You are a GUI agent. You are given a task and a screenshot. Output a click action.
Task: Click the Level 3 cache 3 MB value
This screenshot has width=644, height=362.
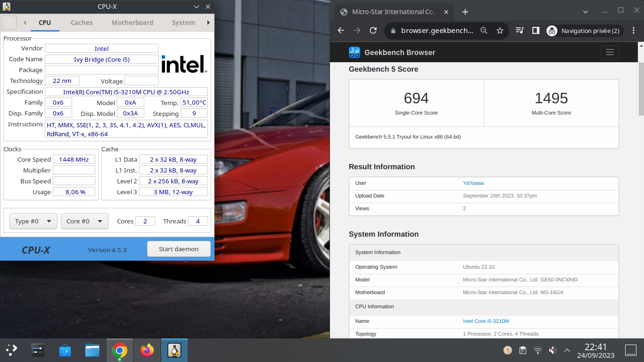173,192
